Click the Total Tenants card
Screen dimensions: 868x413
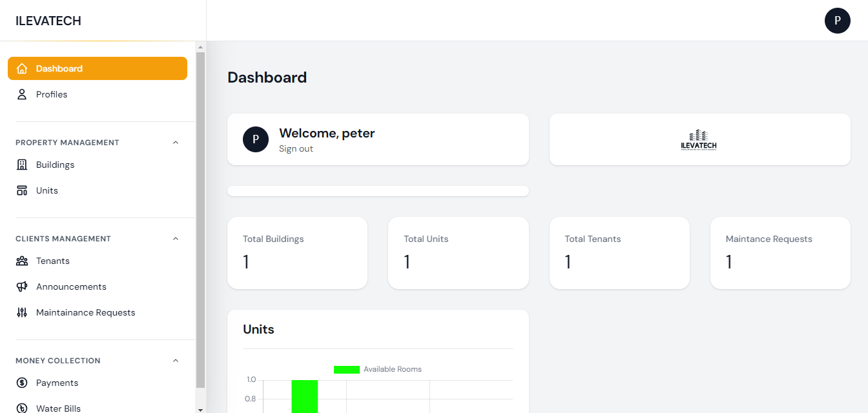(x=619, y=253)
